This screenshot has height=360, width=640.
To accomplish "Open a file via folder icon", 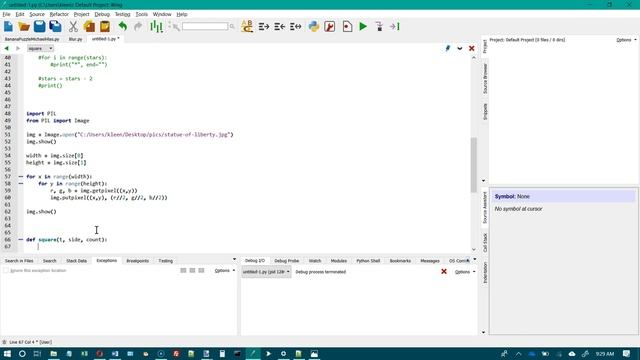I will tap(24, 27).
